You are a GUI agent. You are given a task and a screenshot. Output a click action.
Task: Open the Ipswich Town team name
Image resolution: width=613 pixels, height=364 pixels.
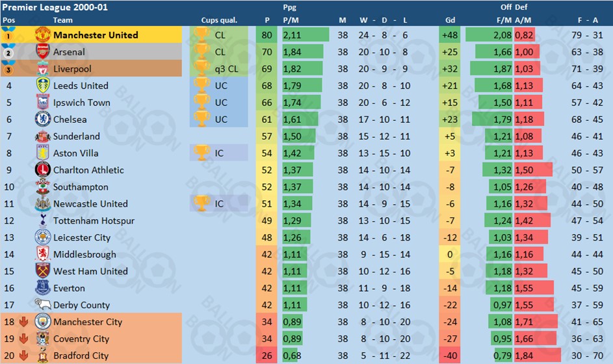[x=82, y=103]
